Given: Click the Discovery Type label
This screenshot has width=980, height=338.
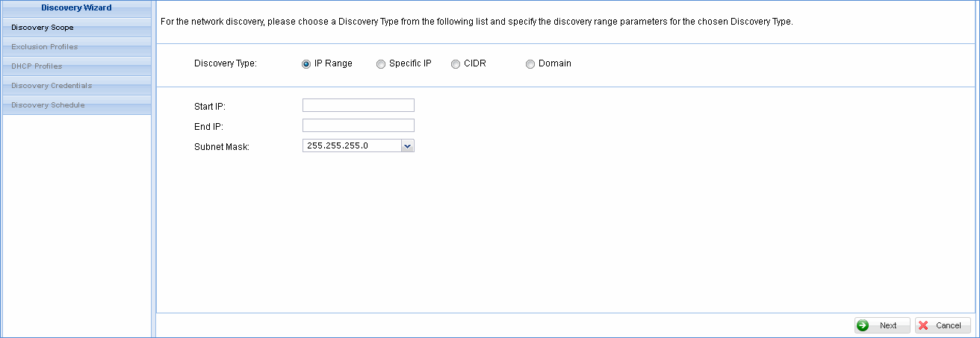Looking at the screenshot, I should (225, 64).
